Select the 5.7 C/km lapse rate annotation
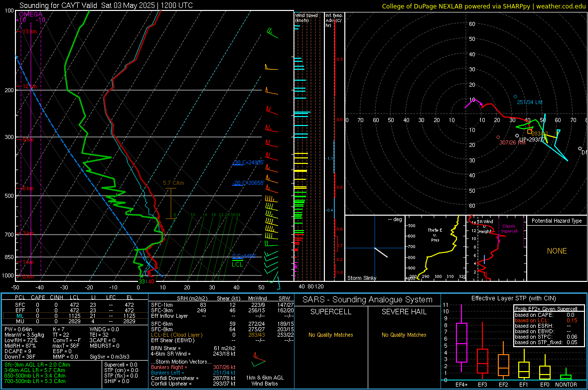 (173, 183)
